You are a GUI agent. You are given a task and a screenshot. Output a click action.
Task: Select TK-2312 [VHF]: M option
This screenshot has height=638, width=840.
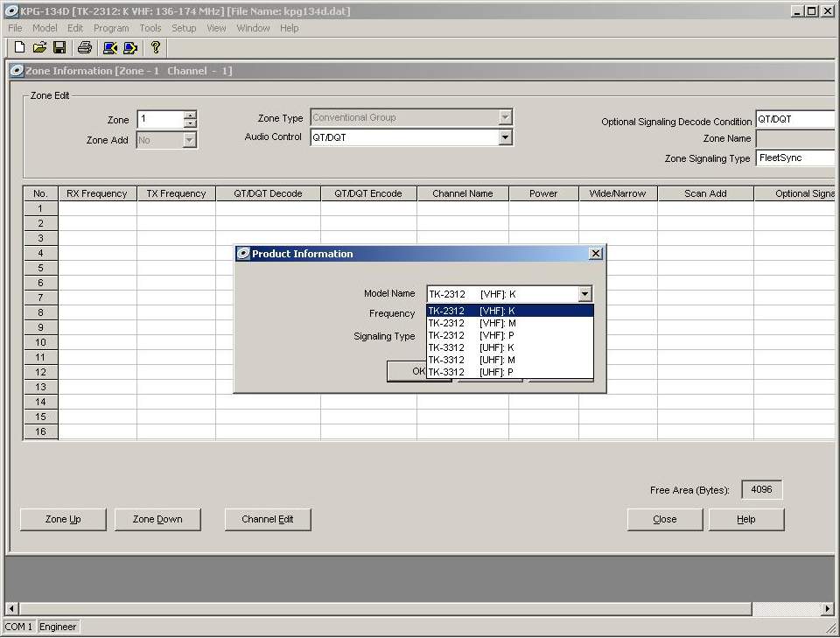pyautogui.click(x=509, y=323)
